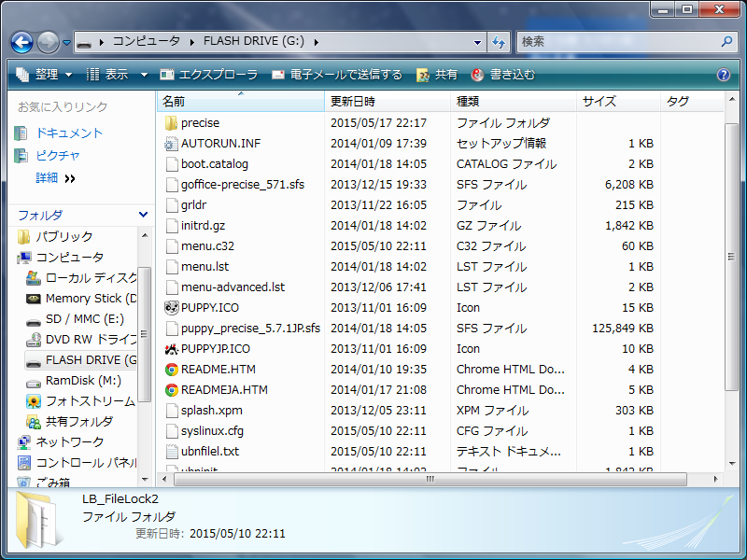Select コントロール パネル in tree
The width and height of the screenshot is (747, 560).
pos(86,462)
